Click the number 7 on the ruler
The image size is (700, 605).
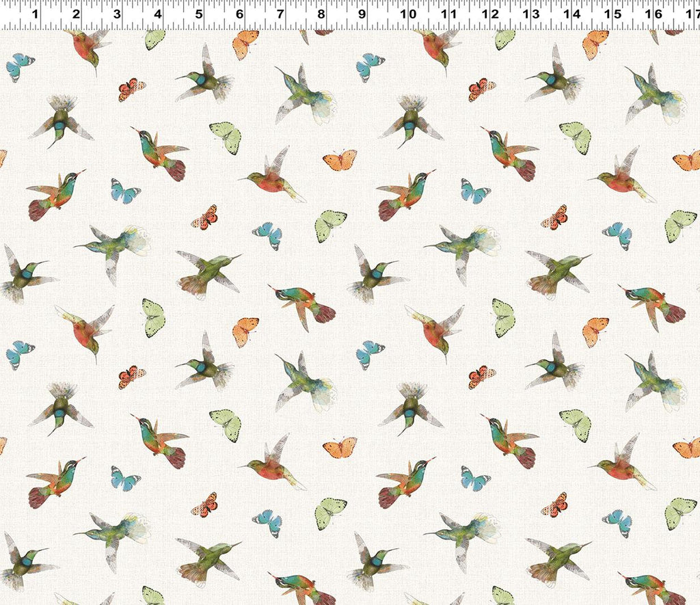point(280,14)
